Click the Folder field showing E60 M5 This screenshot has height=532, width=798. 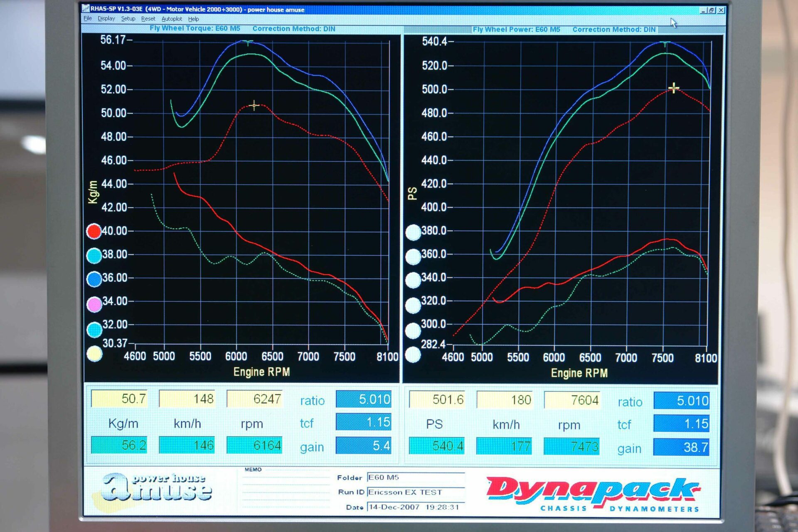(416, 478)
